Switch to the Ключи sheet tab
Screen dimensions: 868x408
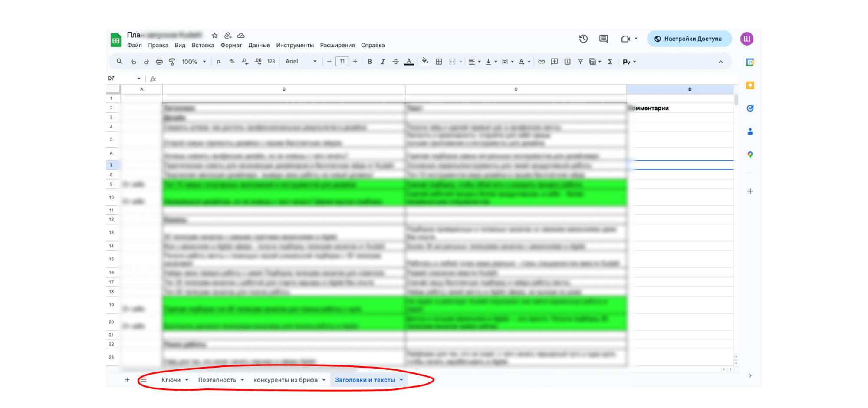[171, 380]
